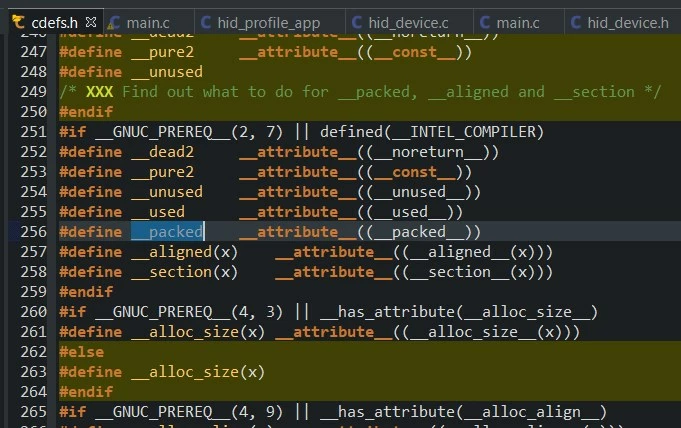
Task: Click __alloc_size(x) on line 263
Action: coord(198,372)
